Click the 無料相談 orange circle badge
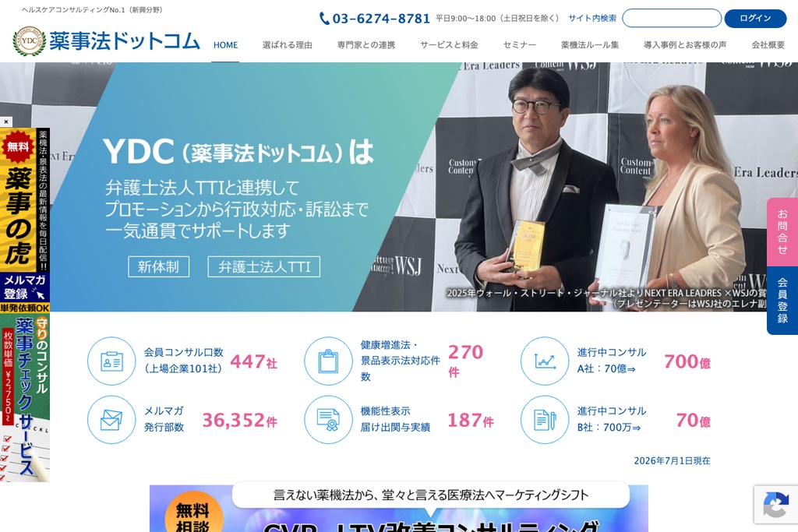 click(x=193, y=513)
